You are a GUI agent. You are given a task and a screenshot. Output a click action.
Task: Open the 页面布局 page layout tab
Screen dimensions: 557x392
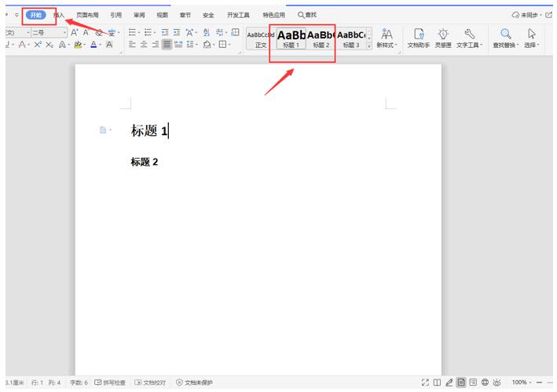point(87,15)
